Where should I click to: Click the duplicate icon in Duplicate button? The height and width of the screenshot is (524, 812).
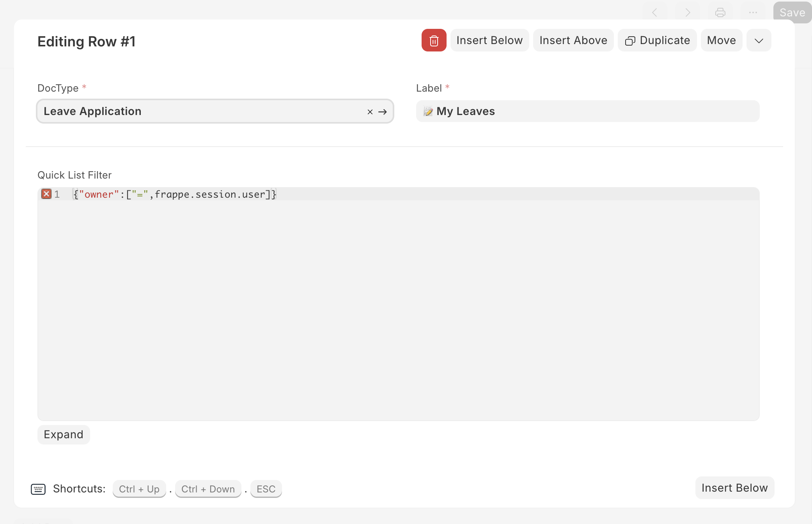pos(630,41)
